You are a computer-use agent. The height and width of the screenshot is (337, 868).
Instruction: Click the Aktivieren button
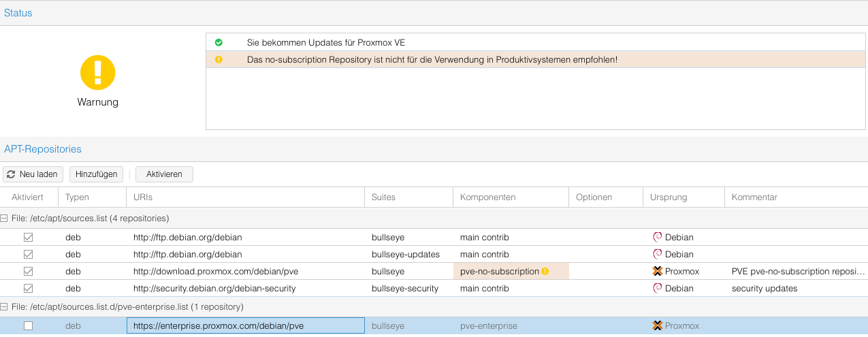(164, 174)
